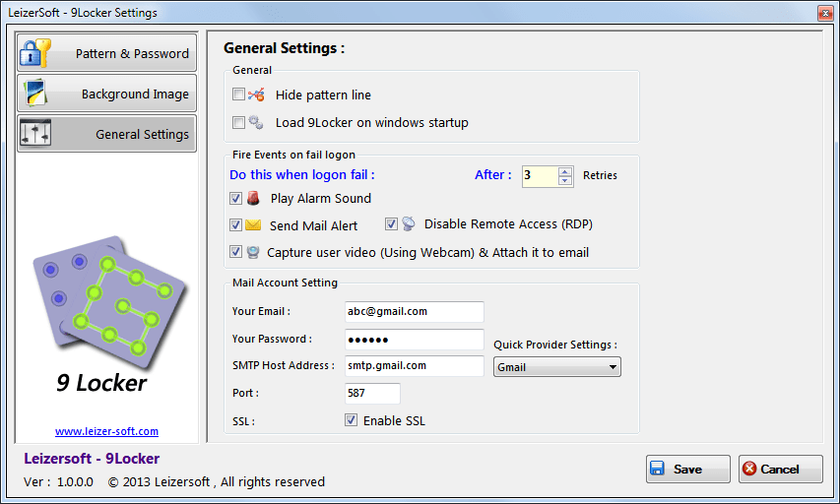This screenshot has width=840, height=504.
Task: Click the mail envelope icon
Action: pyautogui.click(x=253, y=225)
